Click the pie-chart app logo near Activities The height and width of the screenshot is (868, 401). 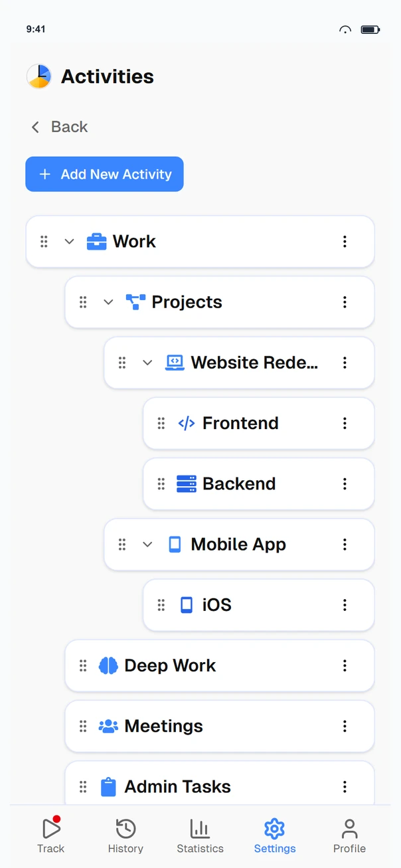point(39,76)
